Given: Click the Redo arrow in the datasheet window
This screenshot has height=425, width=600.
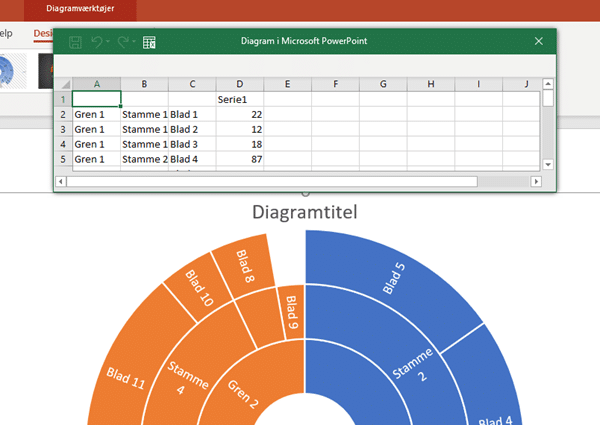Looking at the screenshot, I should tap(123, 42).
